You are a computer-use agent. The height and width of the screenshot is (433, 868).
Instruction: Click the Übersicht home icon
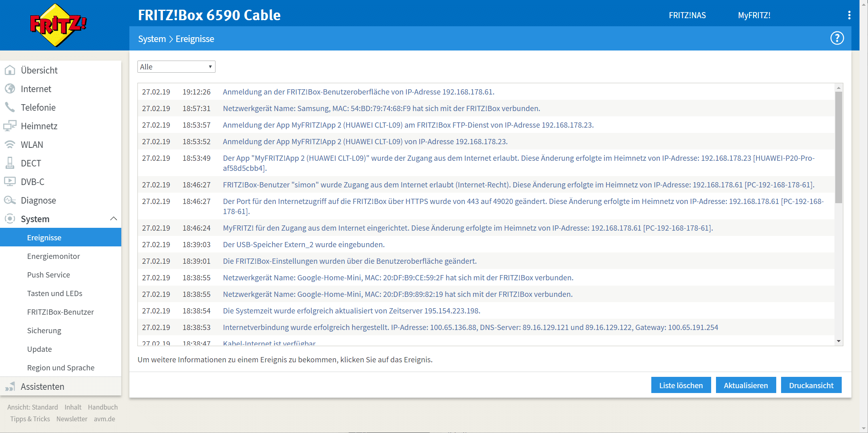tap(10, 70)
